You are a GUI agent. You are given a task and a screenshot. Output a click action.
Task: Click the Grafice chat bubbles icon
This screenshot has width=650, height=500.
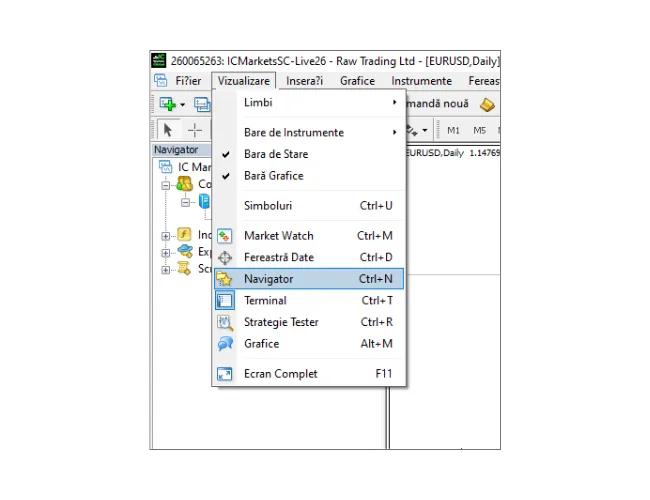[225, 344]
